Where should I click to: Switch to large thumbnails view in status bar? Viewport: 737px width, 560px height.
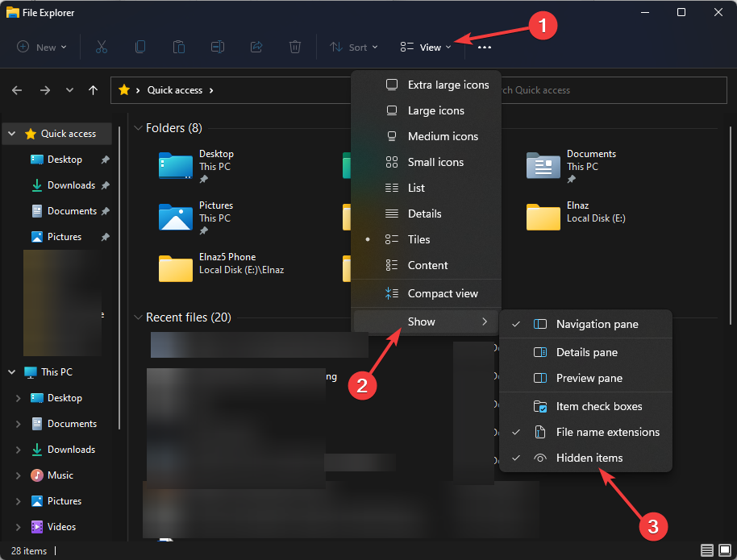(724, 551)
